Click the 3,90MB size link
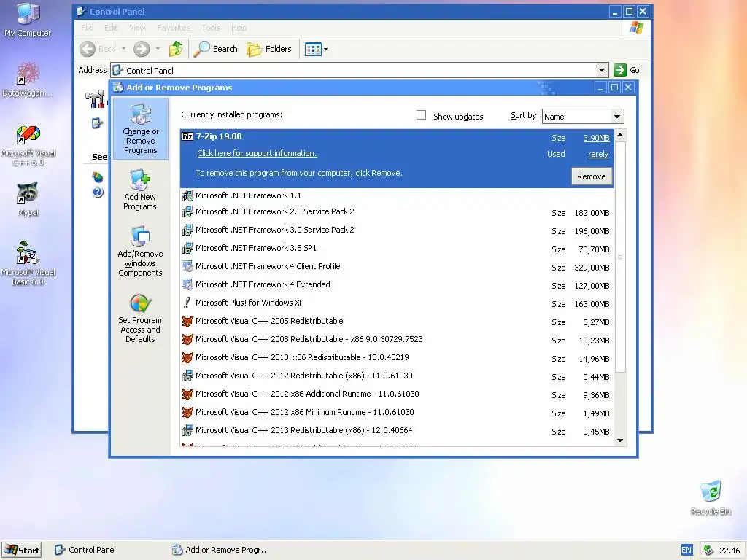Screen dimensions: 747x560 (x=596, y=138)
